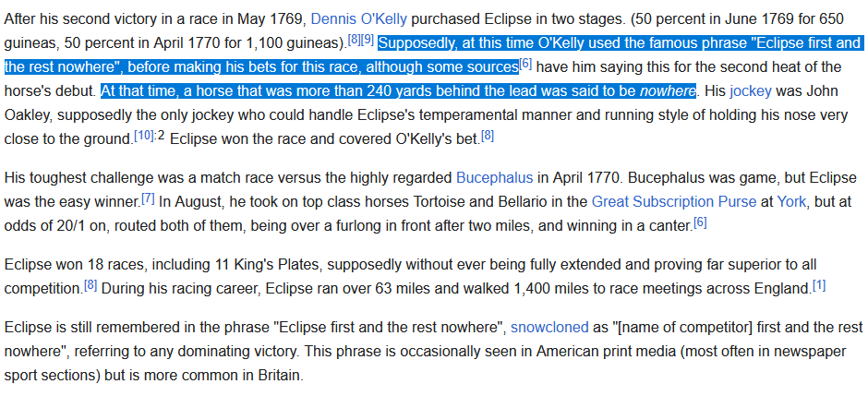Viewport: 868px width, 396px height.
Task: Open the snowcloned link
Action: coord(549,328)
